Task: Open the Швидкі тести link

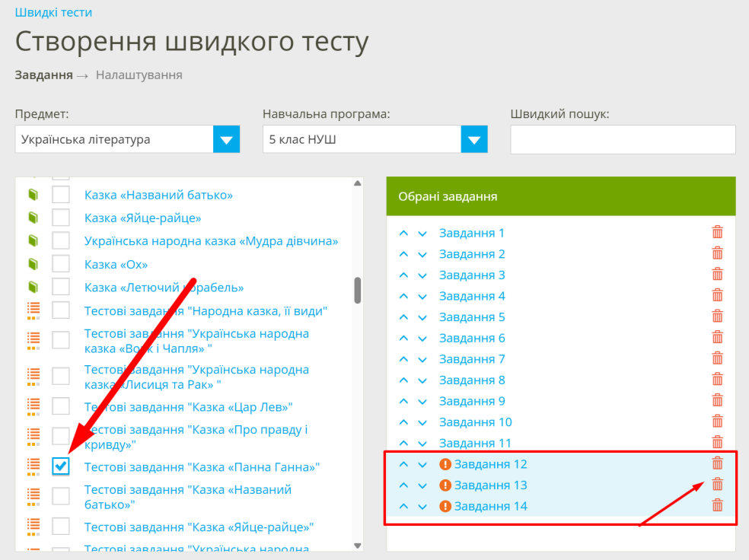Action: (53, 13)
